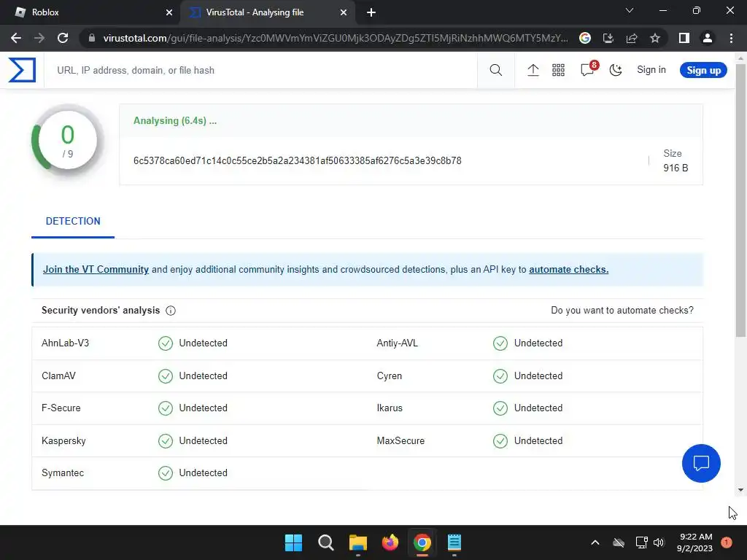Focus the URL, IP address, domain search field
The image size is (747, 560).
261,70
